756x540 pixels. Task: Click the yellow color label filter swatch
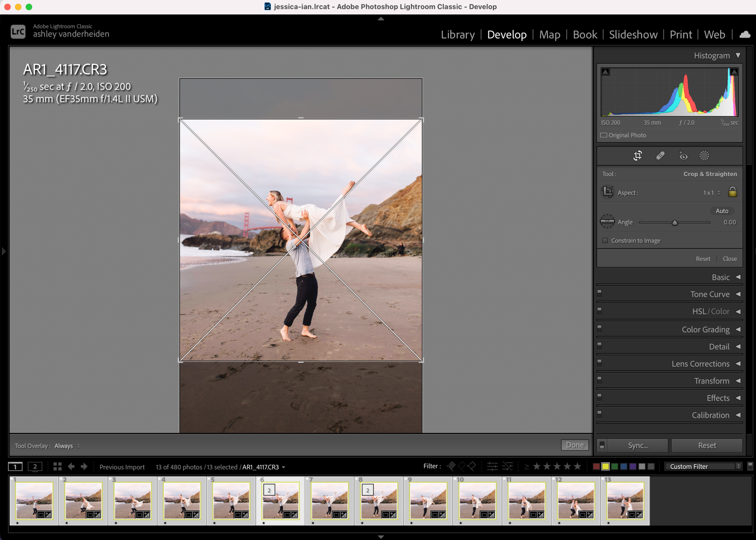[606, 466]
